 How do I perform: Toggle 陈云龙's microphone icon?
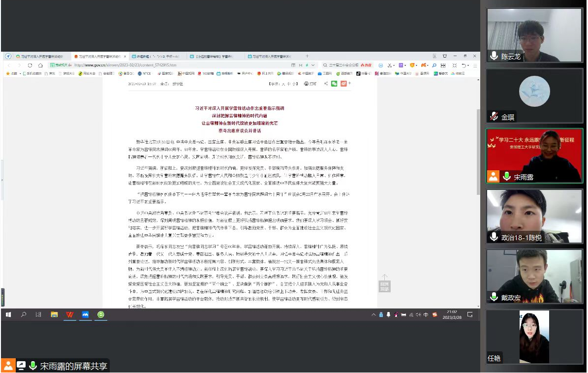[494, 56]
